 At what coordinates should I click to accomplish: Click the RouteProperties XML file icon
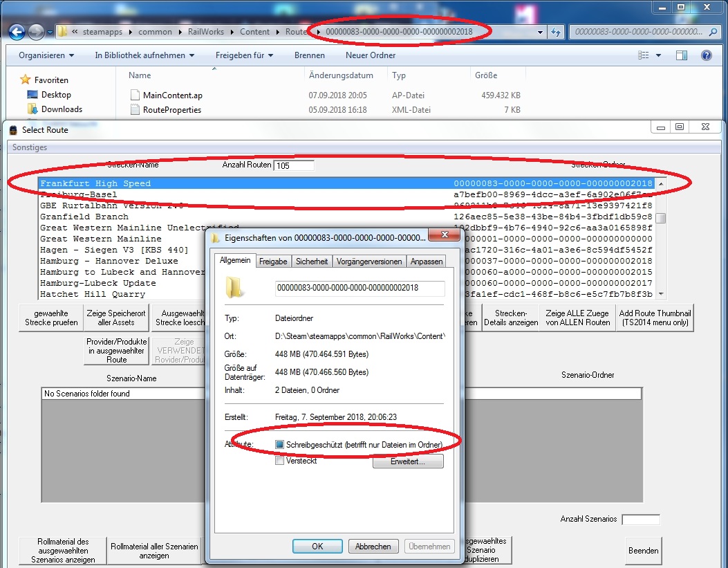coord(135,109)
